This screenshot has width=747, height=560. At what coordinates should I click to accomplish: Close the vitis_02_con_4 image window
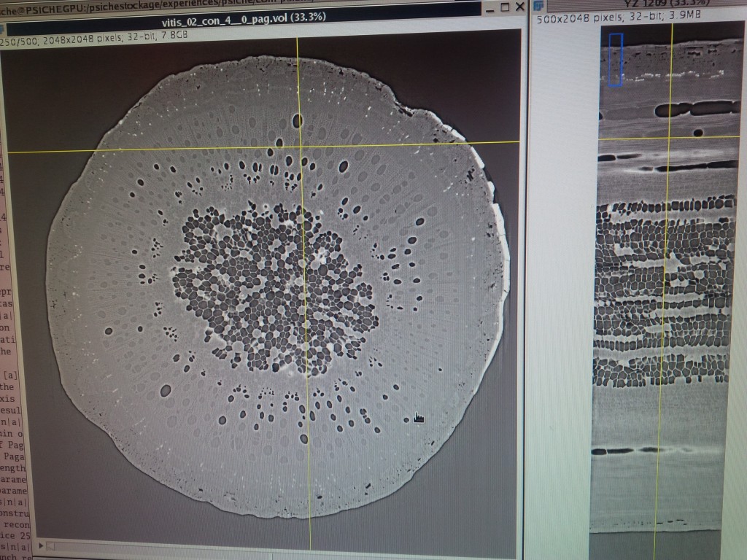pos(519,7)
